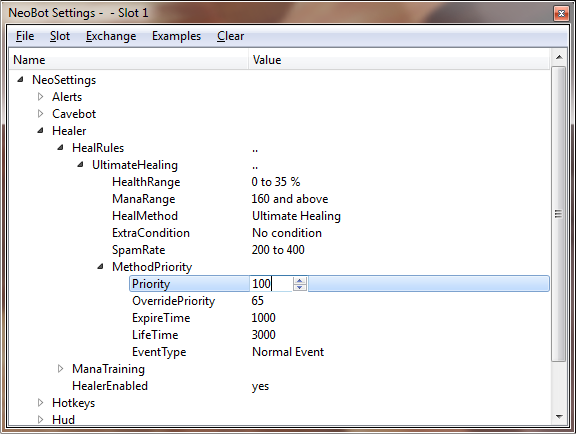Viewport: 576px width, 434px height.
Task: Open the Examples menu
Action: (x=176, y=36)
